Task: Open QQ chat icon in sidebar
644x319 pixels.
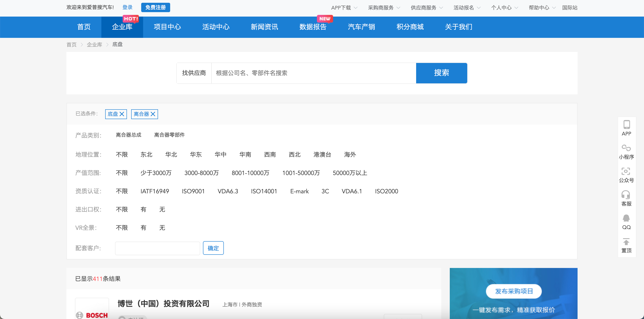Action: [626, 222]
